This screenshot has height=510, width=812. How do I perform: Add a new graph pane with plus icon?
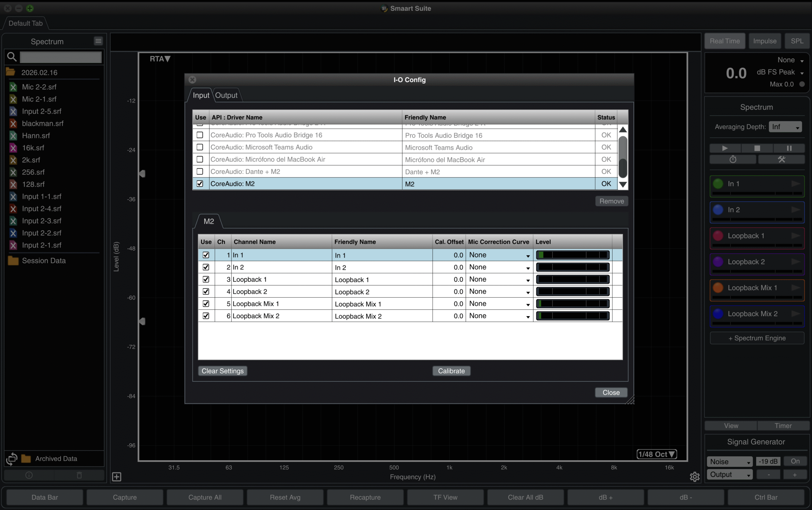pos(117,477)
